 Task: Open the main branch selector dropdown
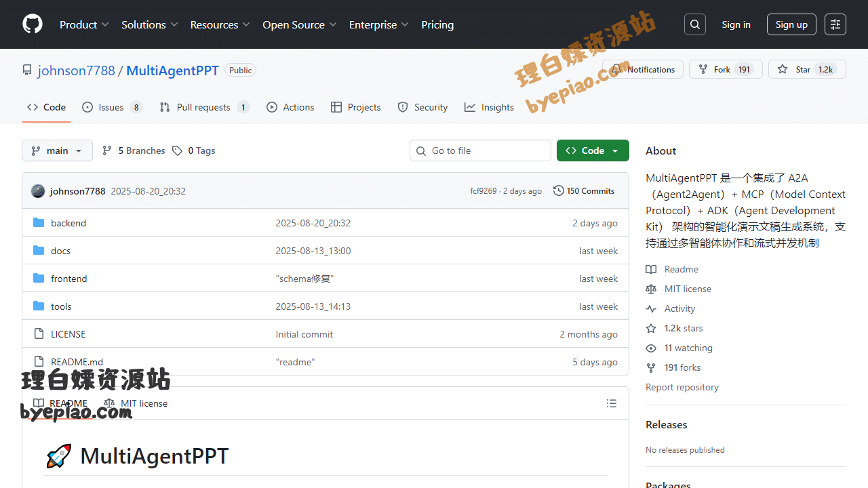point(57,150)
